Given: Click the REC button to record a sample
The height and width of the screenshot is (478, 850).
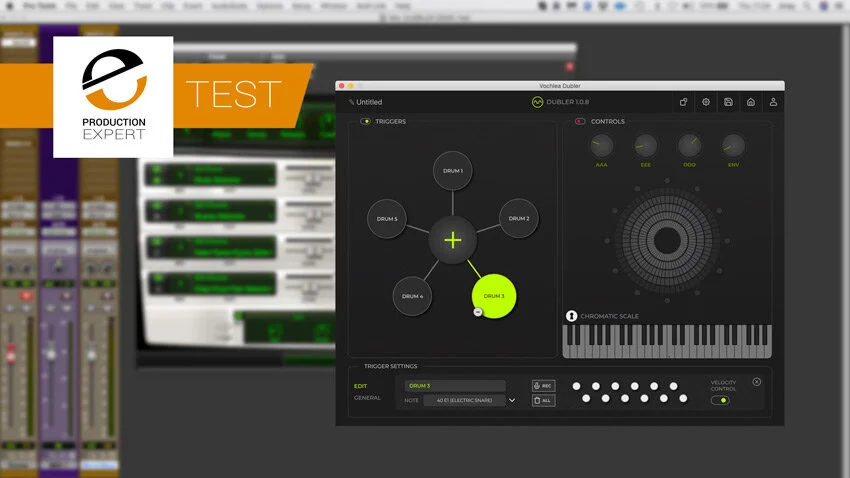Looking at the screenshot, I should click(543, 386).
